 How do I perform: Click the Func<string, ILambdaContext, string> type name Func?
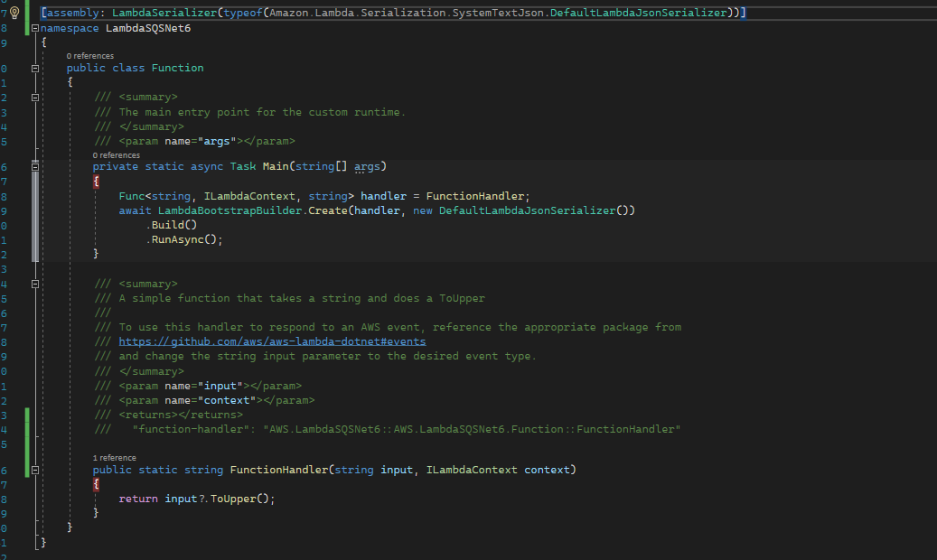point(131,196)
